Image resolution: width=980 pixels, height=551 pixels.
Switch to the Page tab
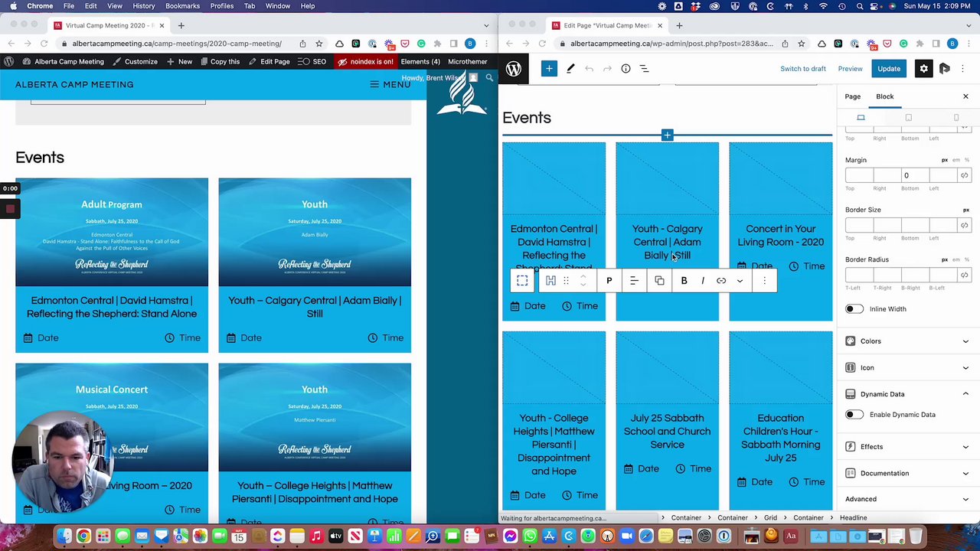(x=852, y=96)
